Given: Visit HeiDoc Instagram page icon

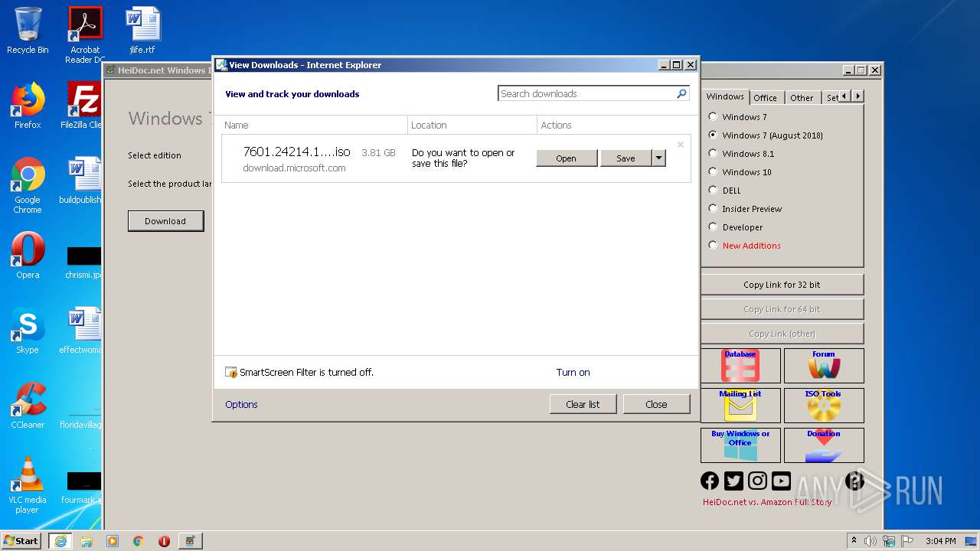Looking at the screenshot, I should [757, 481].
